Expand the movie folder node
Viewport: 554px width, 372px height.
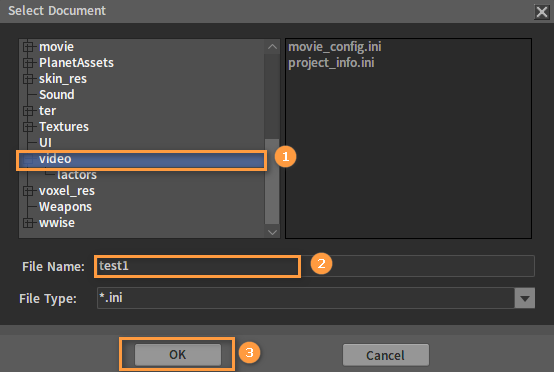28,47
